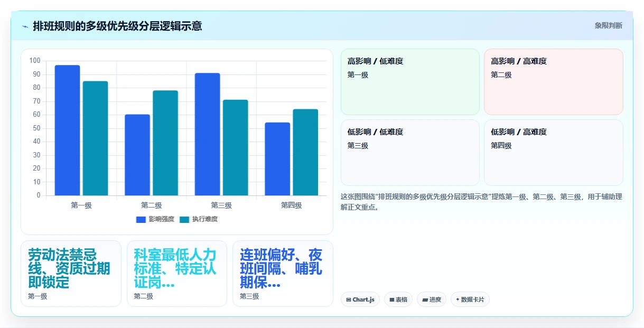Select the 数据卡片 tag
This screenshot has height=328, width=644.
point(470,299)
